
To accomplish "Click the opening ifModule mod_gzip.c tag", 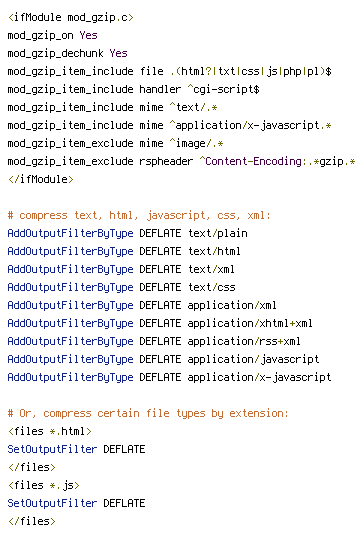I will (x=71, y=17).
